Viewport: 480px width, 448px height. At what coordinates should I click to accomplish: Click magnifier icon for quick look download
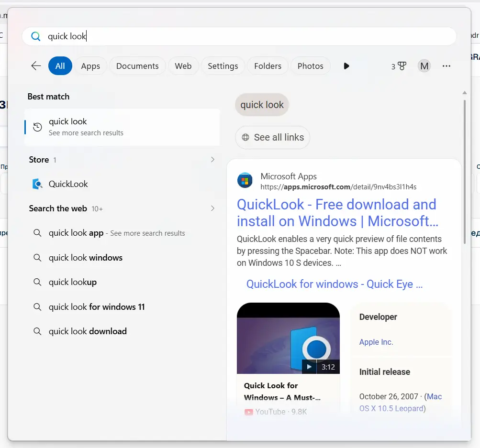pyautogui.click(x=37, y=331)
